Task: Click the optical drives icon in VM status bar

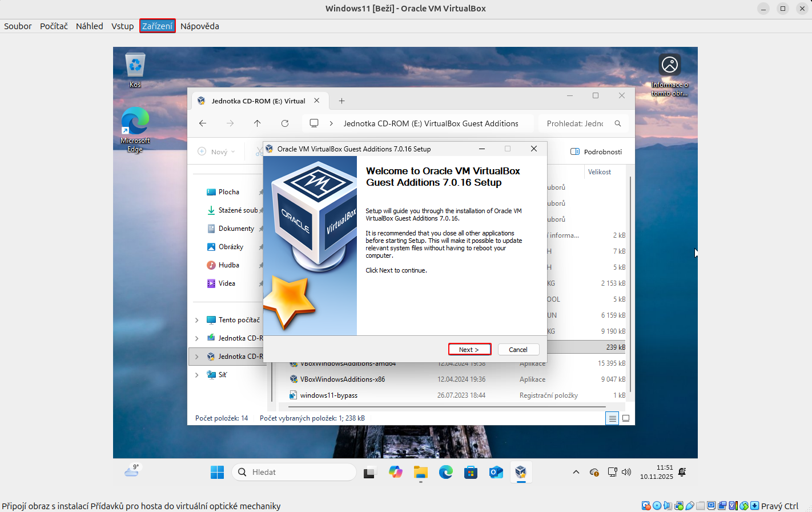Action: pyautogui.click(x=657, y=506)
